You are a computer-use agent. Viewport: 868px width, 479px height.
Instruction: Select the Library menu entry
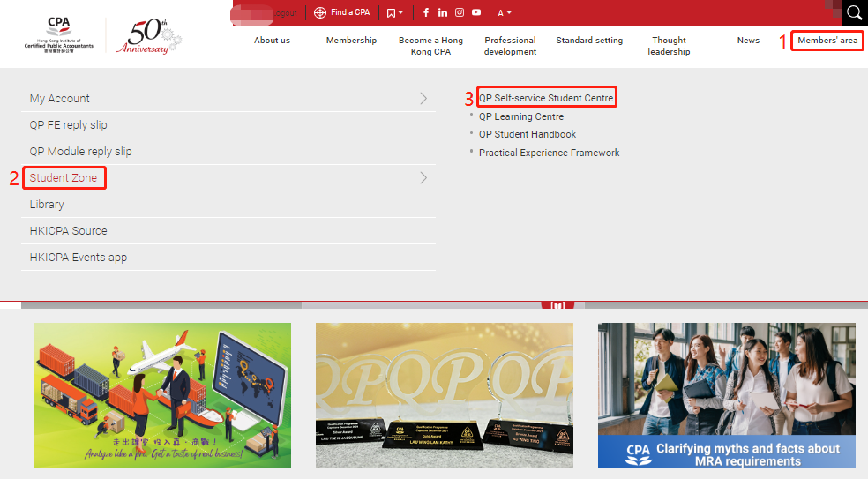[x=47, y=205]
